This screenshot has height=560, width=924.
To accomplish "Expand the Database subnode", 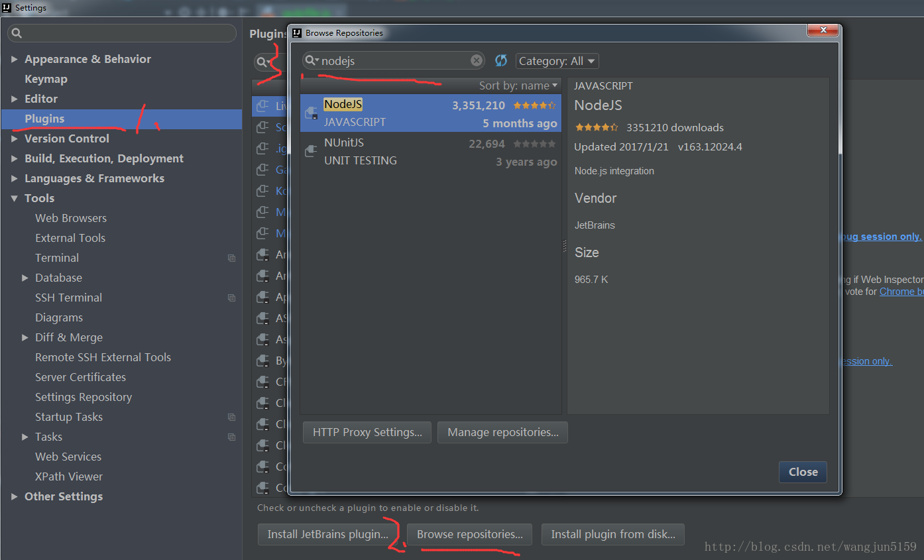I will (x=25, y=278).
